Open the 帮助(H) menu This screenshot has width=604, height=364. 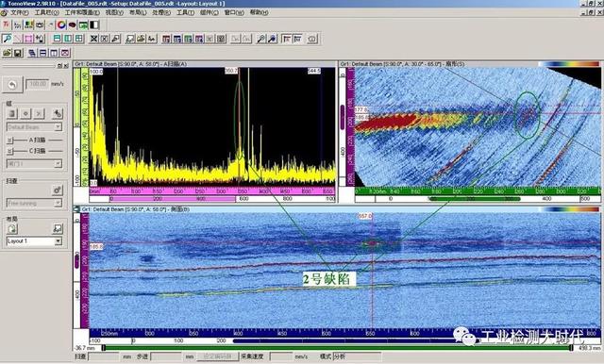(x=260, y=12)
